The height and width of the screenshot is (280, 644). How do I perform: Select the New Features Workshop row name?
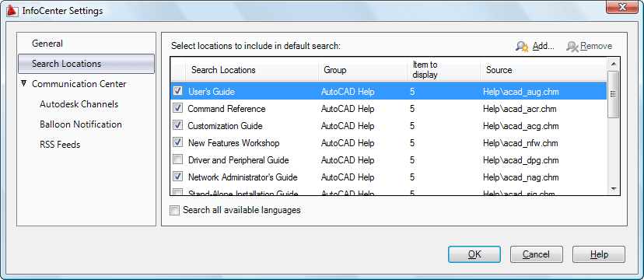[x=233, y=143]
